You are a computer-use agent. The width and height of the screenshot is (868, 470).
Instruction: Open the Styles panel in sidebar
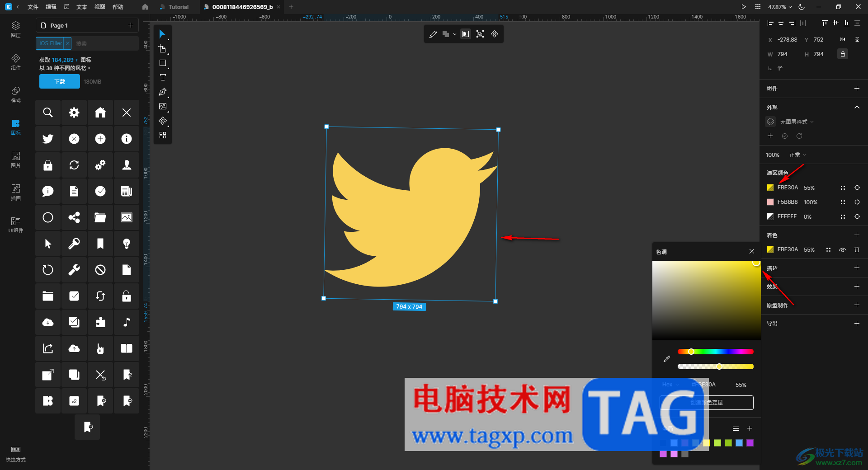(16, 94)
